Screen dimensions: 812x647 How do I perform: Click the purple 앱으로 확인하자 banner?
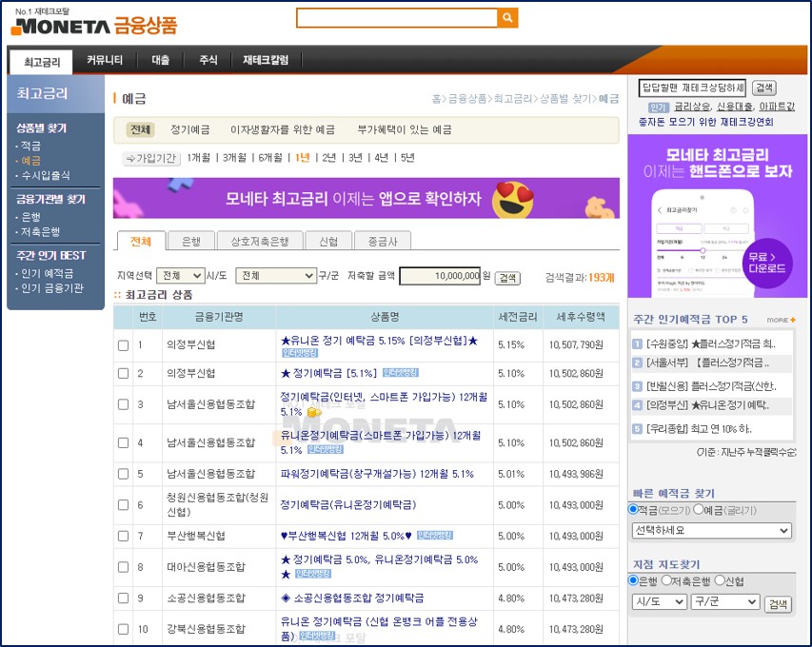(x=366, y=198)
